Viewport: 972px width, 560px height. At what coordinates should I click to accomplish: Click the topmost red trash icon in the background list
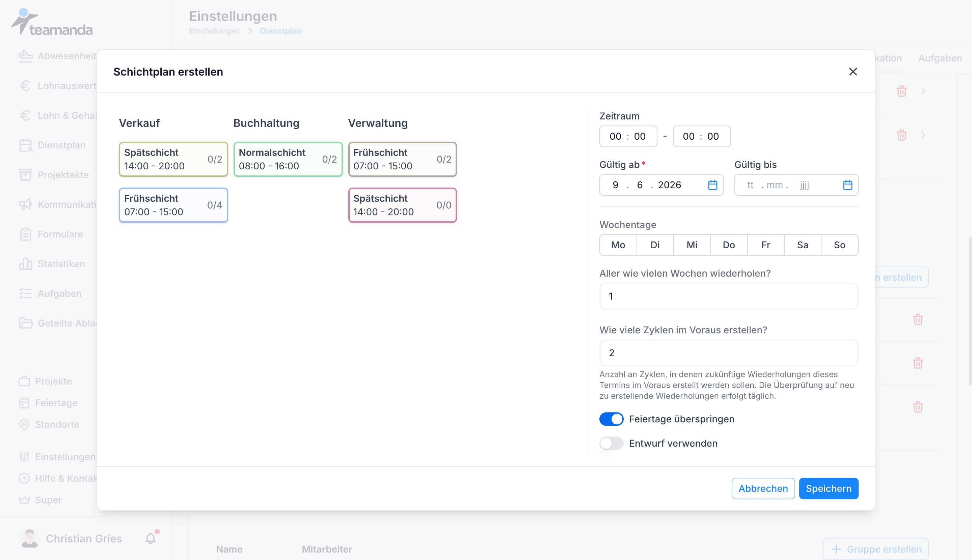point(901,91)
